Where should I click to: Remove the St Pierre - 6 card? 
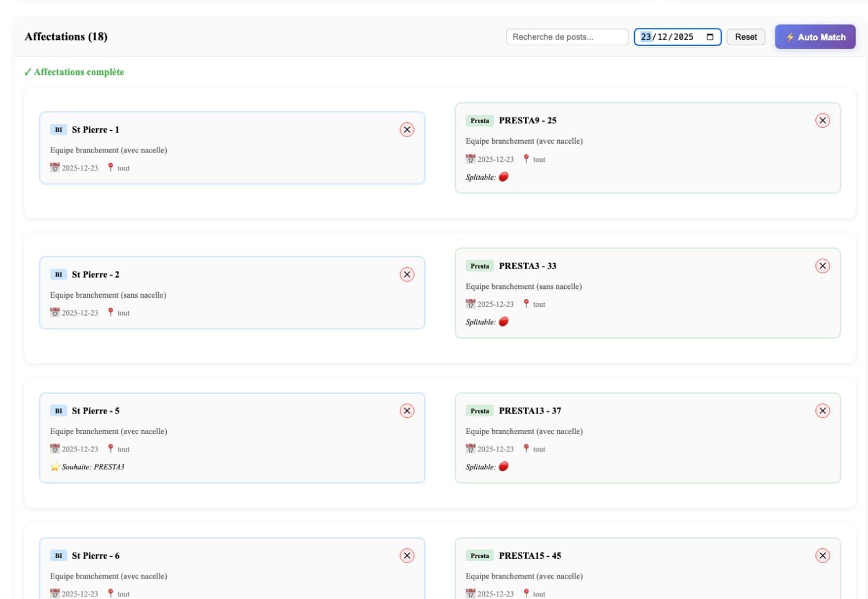click(407, 556)
